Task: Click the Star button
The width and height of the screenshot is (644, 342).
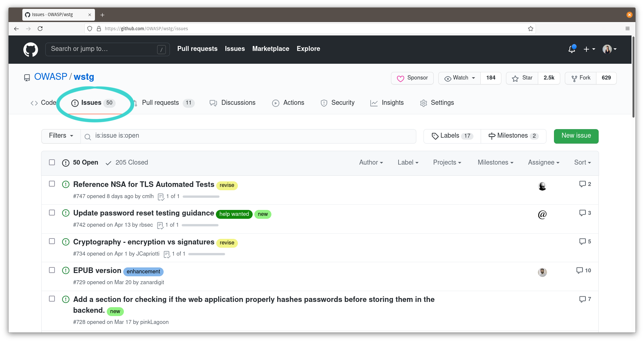Action: pos(522,78)
